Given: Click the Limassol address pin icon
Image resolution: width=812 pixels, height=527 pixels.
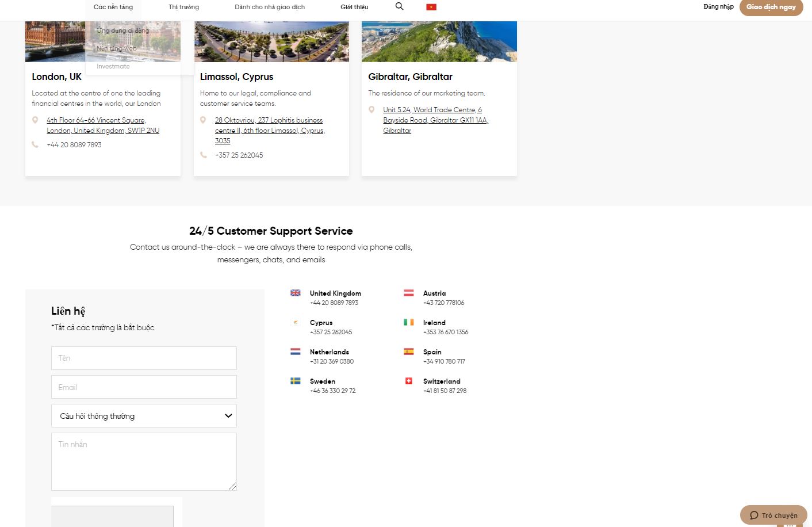Looking at the screenshot, I should pos(203,120).
